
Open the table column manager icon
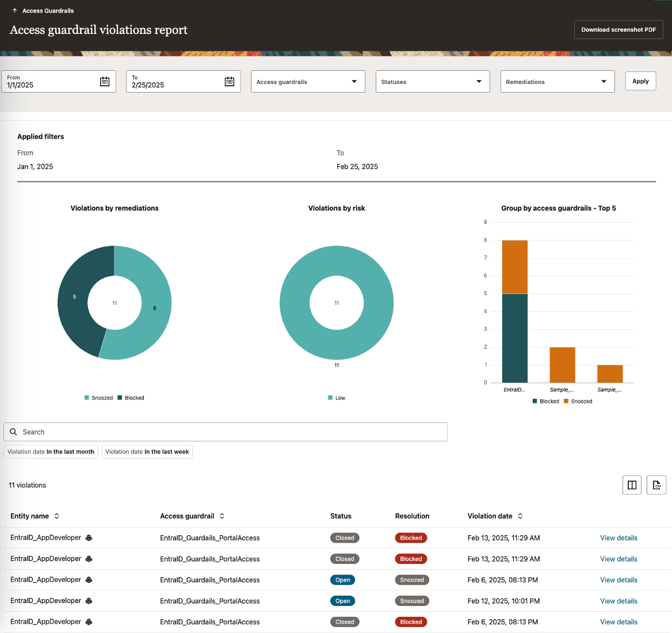pyautogui.click(x=632, y=485)
